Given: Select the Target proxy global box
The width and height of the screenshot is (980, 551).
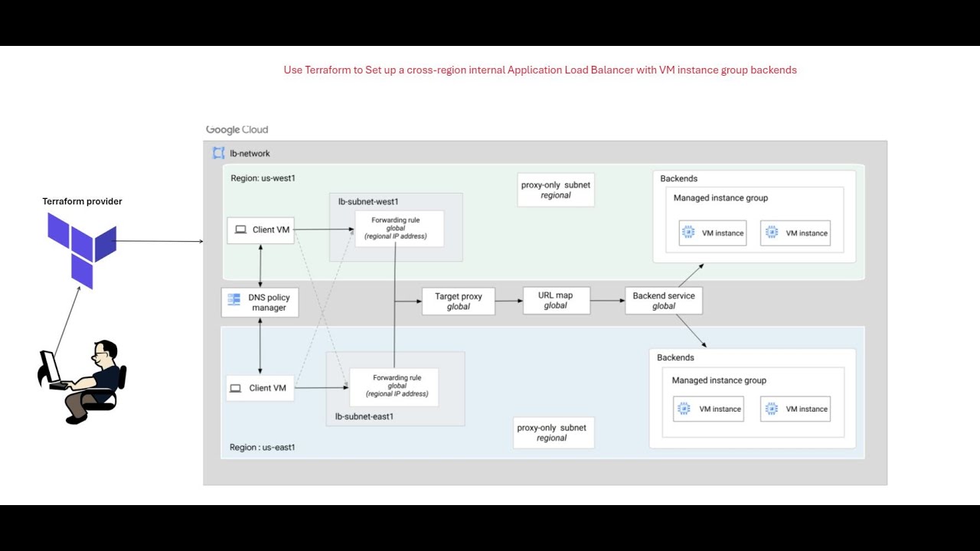Looking at the screenshot, I should (x=459, y=301).
